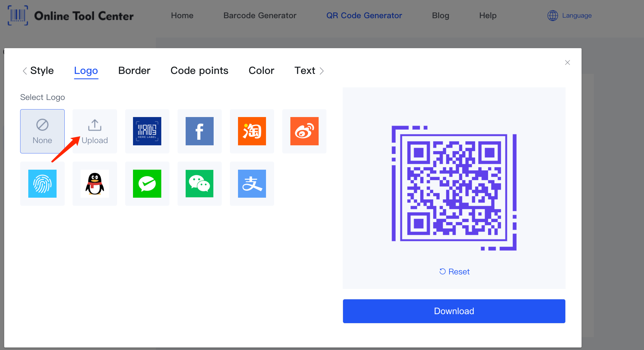This screenshot has height=350, width=644.
Task: Open the Code points tab
Action: click(x=199, y=70)
